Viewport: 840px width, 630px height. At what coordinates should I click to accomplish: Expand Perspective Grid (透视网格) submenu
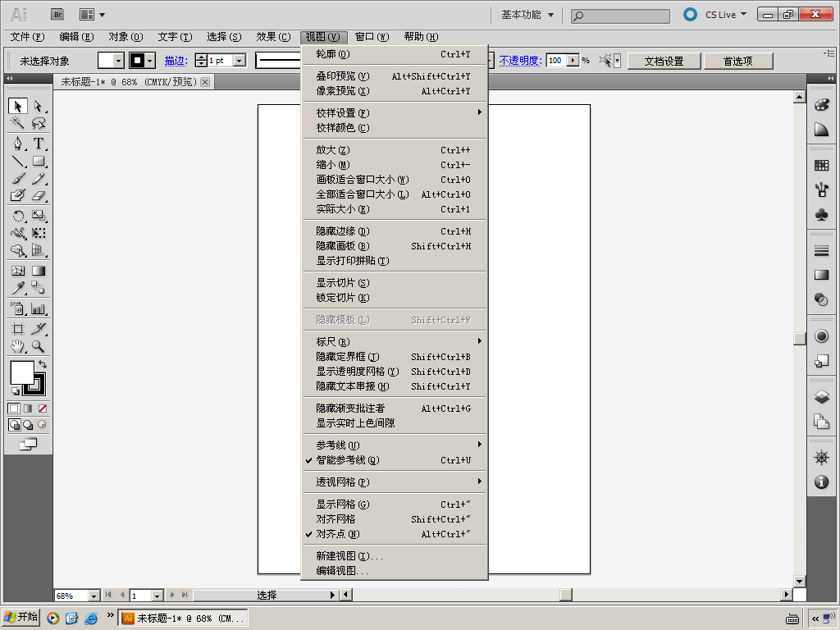tap(395, 482)
